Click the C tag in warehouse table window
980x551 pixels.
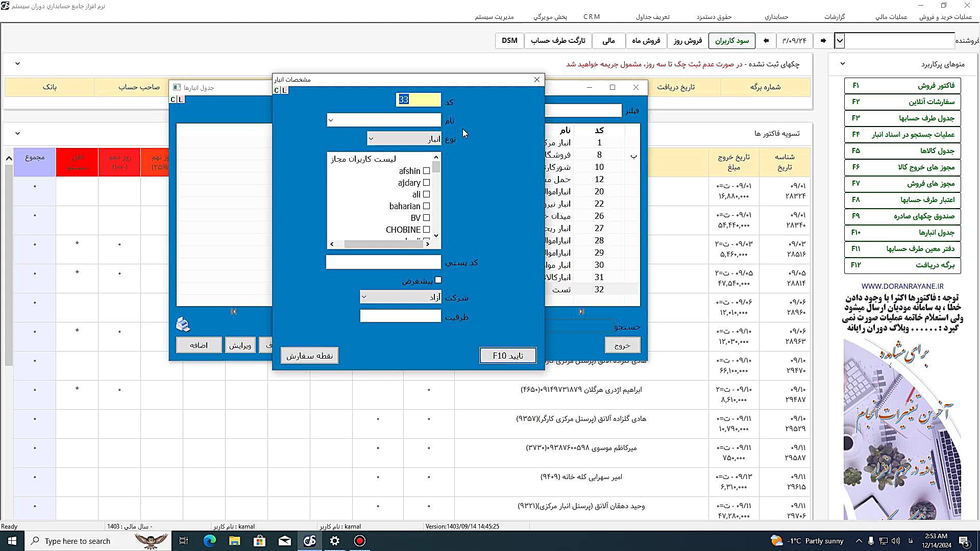173,99
